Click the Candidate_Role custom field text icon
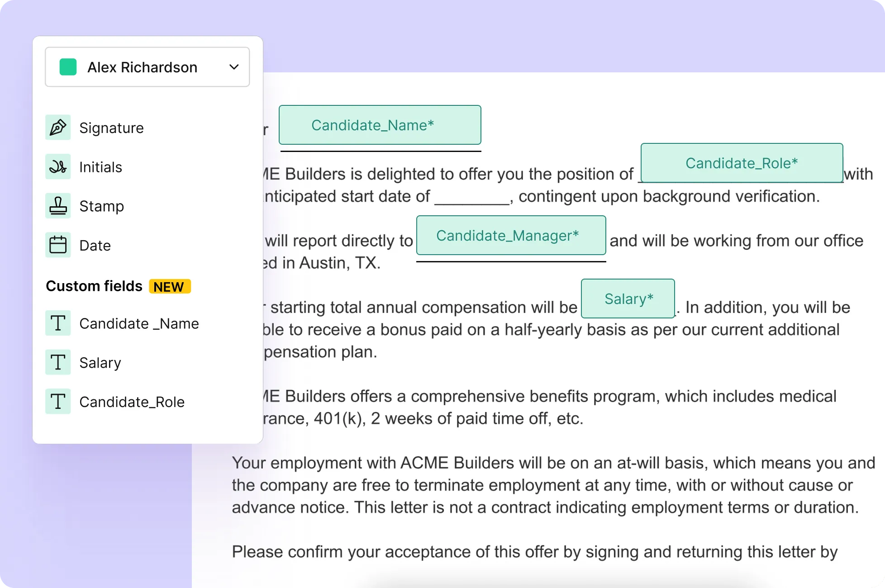This screenshot has height=588, width=885. [x=58, y=401]
